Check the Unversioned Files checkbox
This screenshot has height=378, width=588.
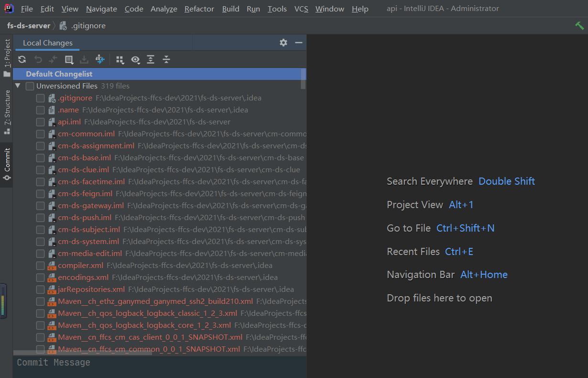(x=30, y=86)
